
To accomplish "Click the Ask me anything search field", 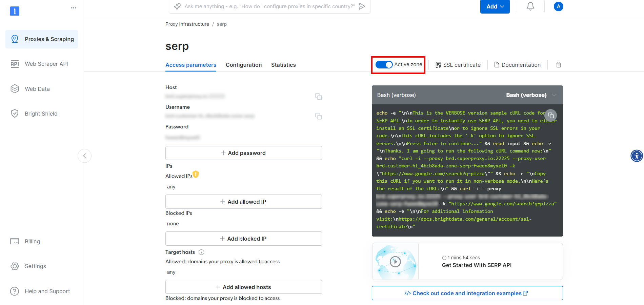I will coord(268,6).
